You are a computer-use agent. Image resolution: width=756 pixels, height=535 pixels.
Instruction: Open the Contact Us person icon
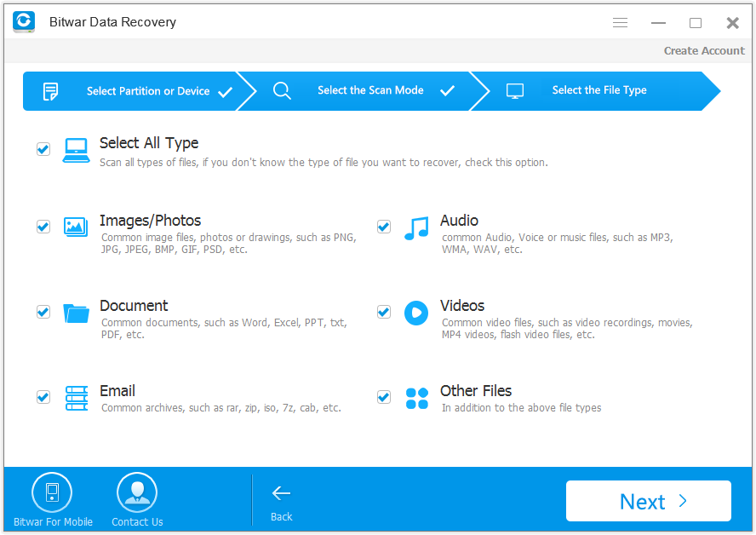(137, 492)
